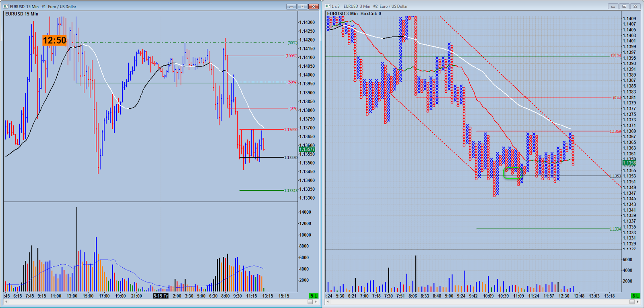Click the 1.1409 price axis value
644x308 pixels.
pyautogui.click(x=630, y=19)
